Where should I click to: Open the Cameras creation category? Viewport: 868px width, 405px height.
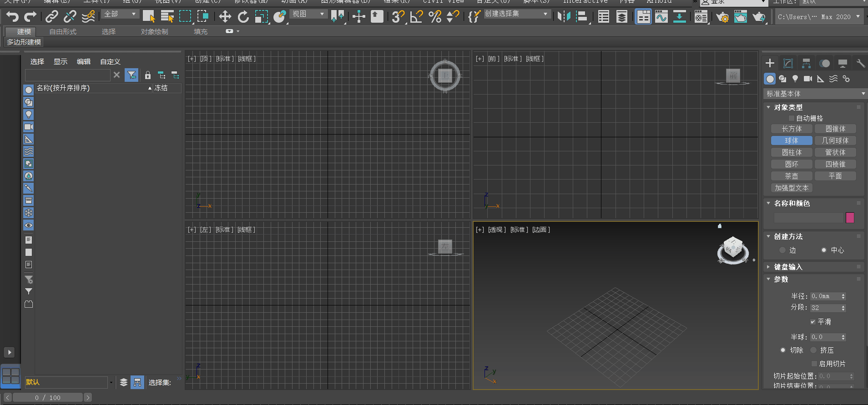click(x=807, y=79)
